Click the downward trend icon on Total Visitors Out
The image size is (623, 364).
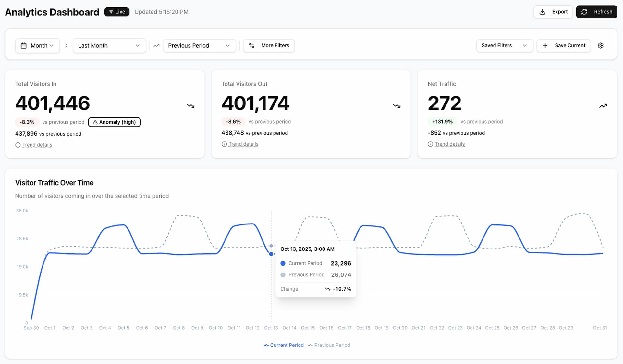point(397,106)
